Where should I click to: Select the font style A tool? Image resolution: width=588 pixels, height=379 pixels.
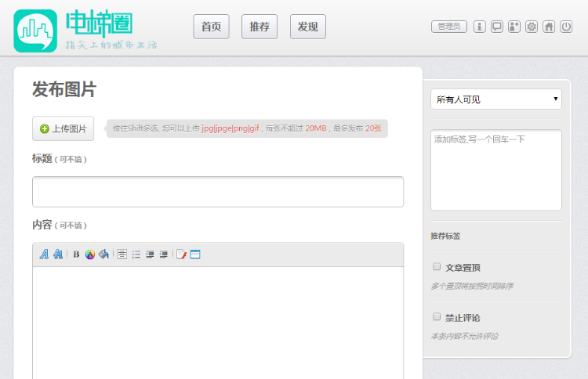pos(44,254)
